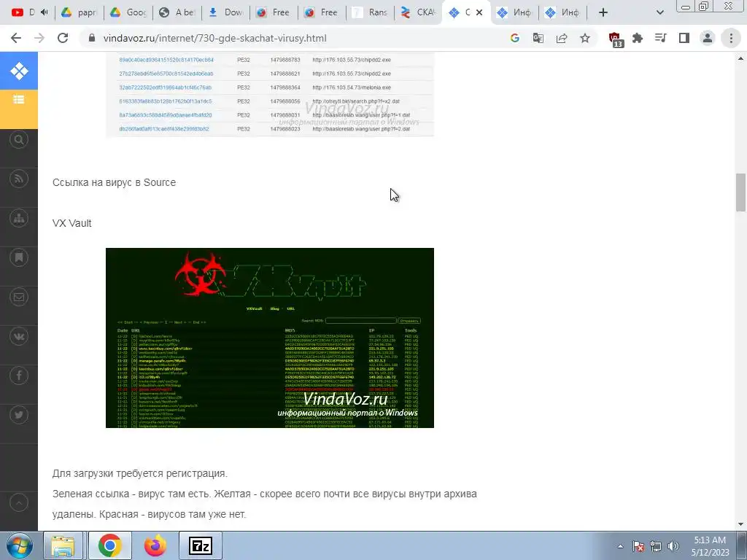
Task: Open the RSS feed sidebar icon
Action: 19,179
